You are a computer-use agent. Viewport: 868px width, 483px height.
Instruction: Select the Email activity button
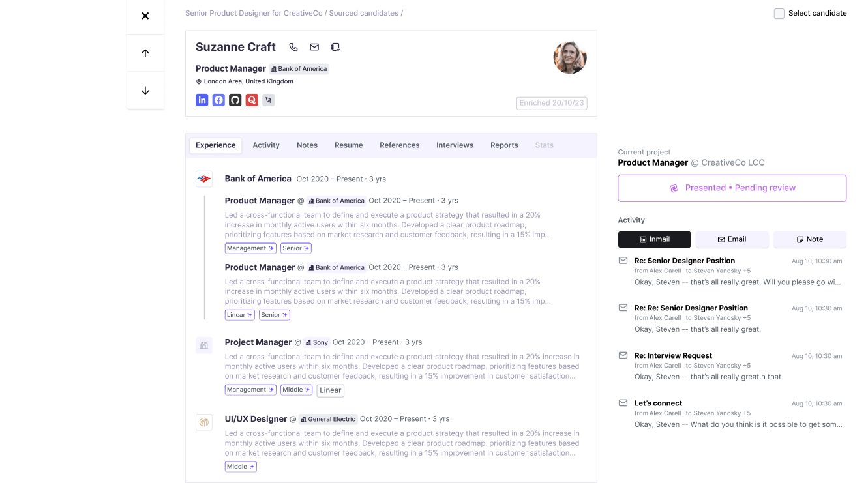(732, 239)
